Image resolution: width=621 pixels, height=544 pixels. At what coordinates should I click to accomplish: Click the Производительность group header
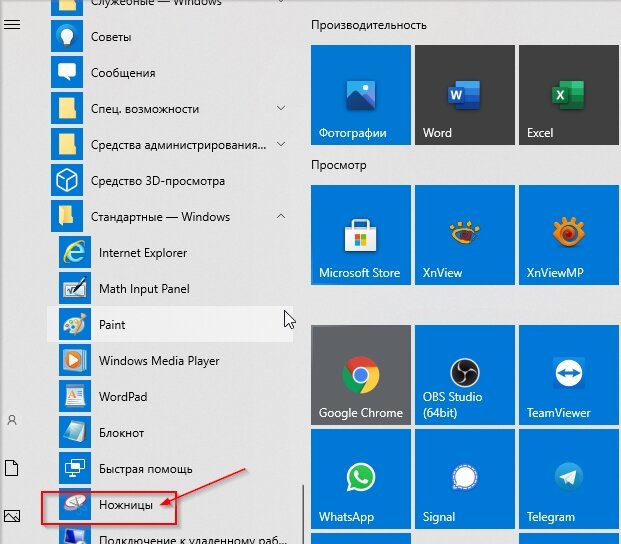369,25
